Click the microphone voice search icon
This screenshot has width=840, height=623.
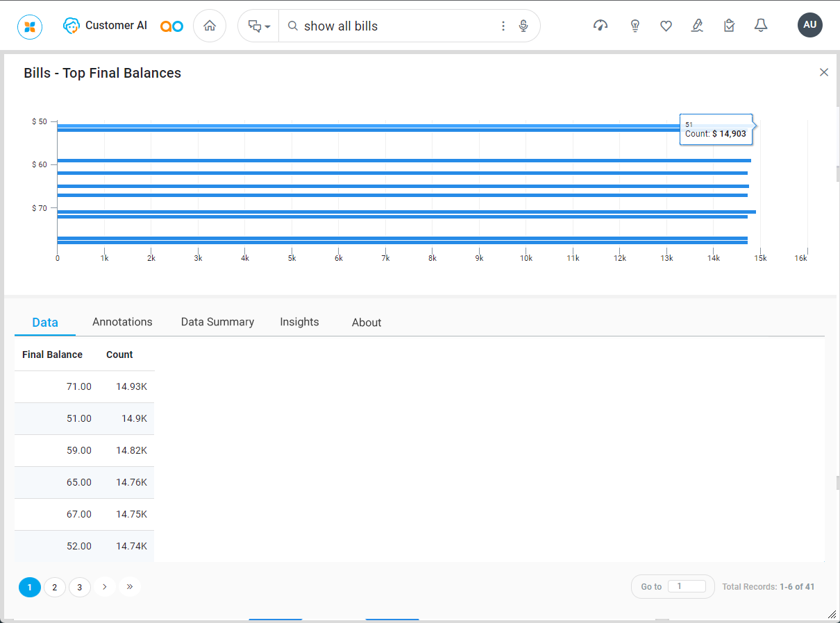pos(523,26)
